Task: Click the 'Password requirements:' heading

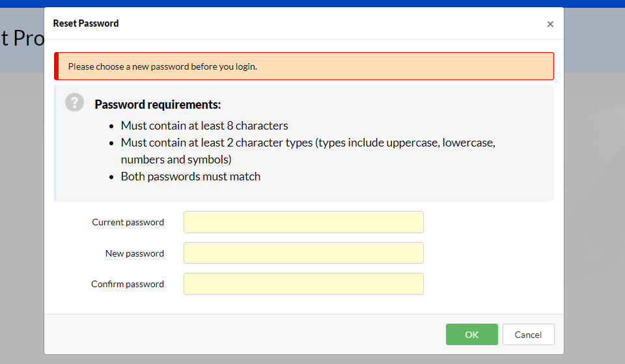Action: coord(158,104)
